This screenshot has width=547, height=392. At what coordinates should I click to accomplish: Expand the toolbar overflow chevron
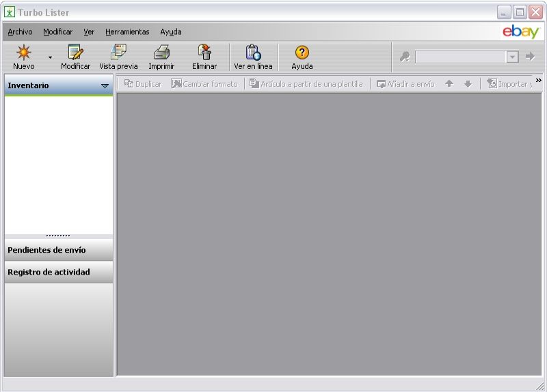point(539,81)
